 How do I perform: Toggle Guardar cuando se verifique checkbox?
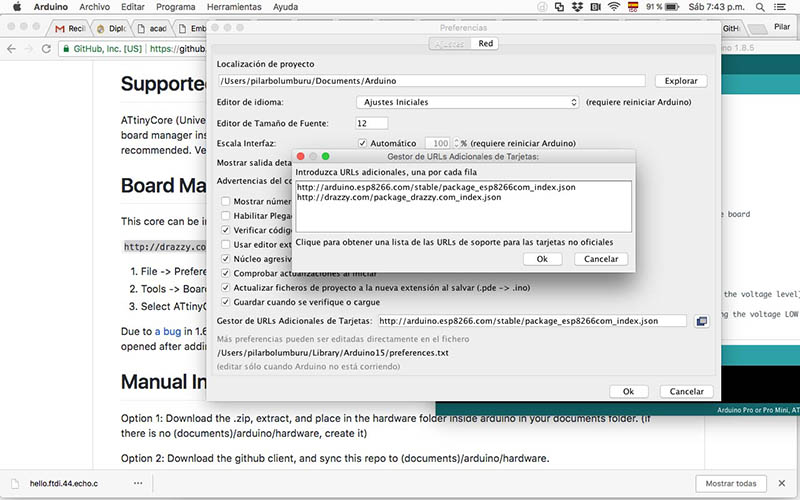(226, 302)
